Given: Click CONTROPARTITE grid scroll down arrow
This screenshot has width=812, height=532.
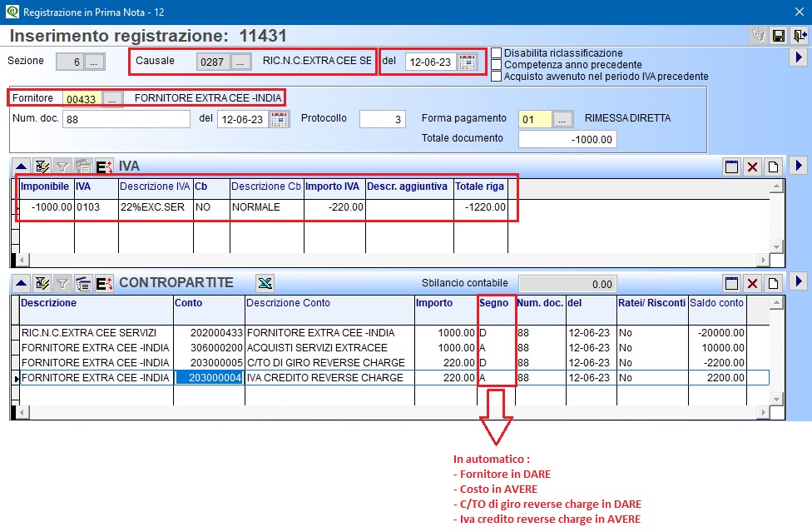Looking at the screenshot, I should click(x=776, y=399).
